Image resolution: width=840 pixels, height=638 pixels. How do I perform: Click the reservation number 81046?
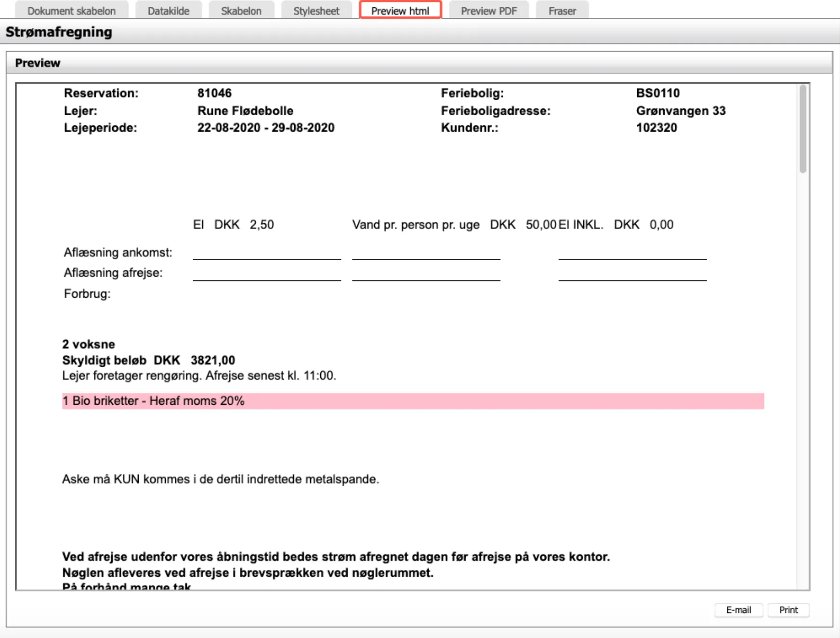(x=214, y=93)
